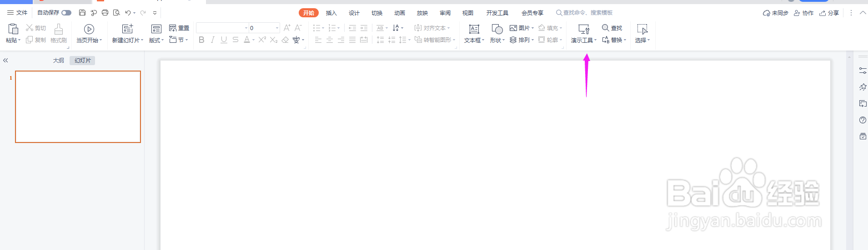
Task: Open the font name dropdown
Action: tap(246, 28)
